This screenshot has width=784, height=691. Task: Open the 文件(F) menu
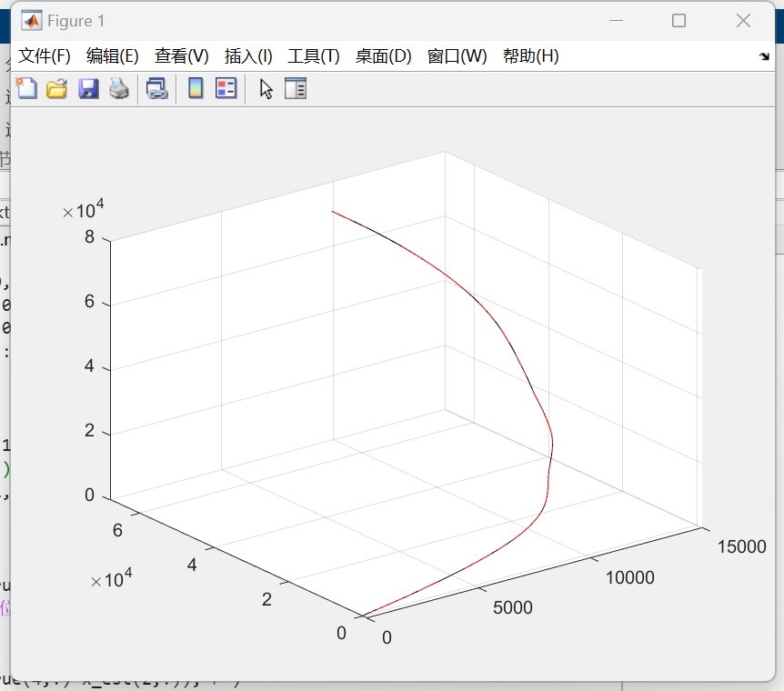tap(44, 56)
